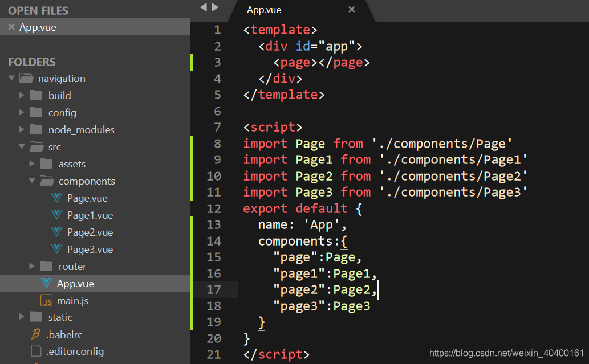Click line number 1 in the gutter
589x364 pixels.
(217, 30)
